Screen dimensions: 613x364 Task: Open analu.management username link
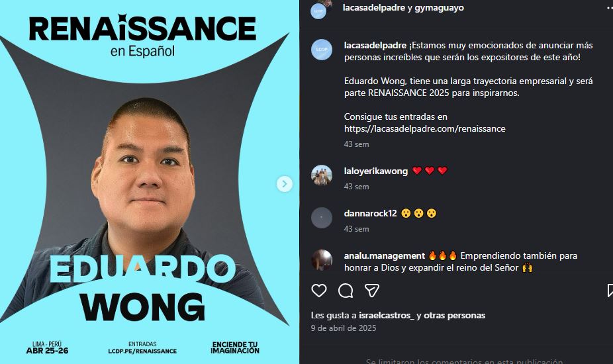click(x=385, y=255)
